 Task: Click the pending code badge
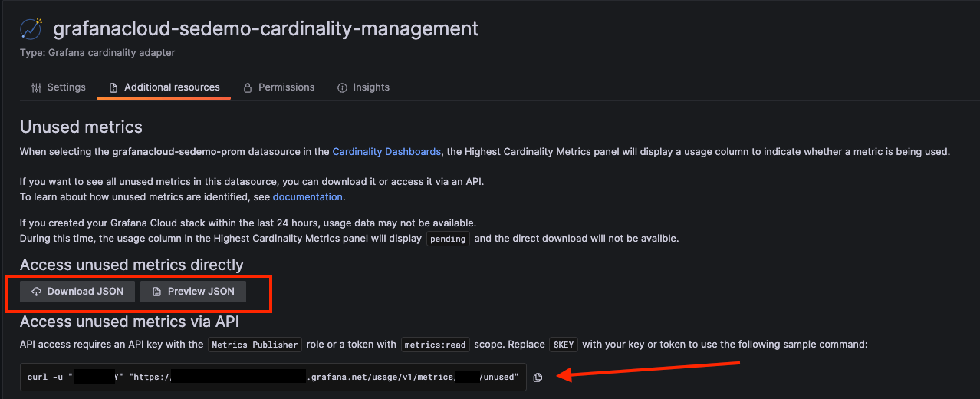pyautogui.click(x=448, y=239)
